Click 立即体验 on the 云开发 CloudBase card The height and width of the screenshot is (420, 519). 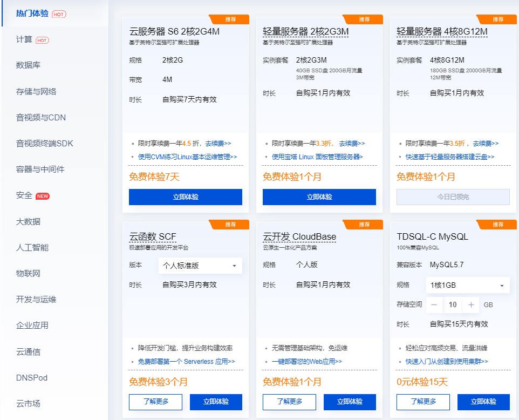tap(350, 402)
